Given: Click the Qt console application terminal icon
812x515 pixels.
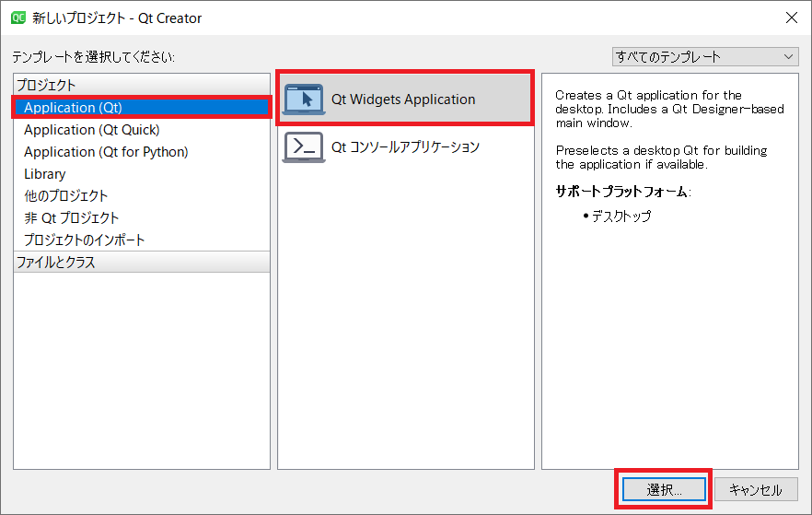Looking at the screenshot, I should tap(304, 147).
